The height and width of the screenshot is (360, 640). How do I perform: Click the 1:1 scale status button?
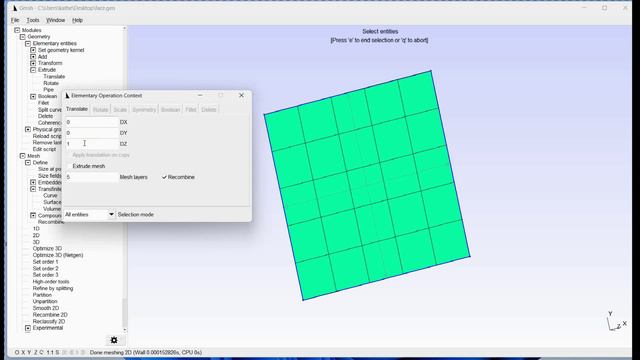tap(50, 352)
